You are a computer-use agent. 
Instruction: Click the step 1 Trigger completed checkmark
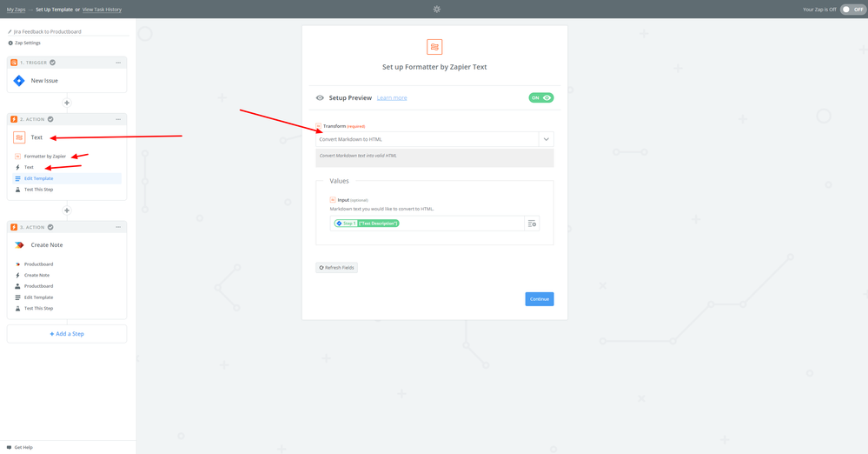[53, 63]
